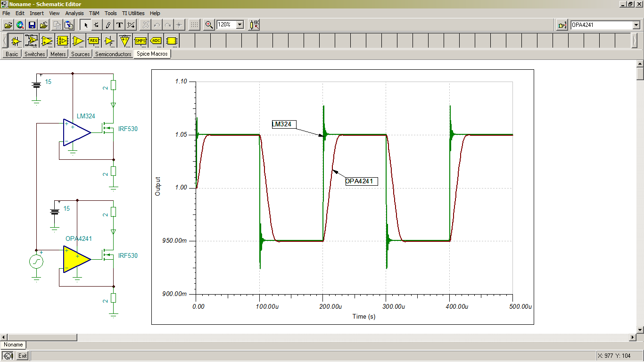Image resolution: width=644 pixels, height=362 pixels.
Task: Click the Exit button in the status bar
Action: [23, 356]
